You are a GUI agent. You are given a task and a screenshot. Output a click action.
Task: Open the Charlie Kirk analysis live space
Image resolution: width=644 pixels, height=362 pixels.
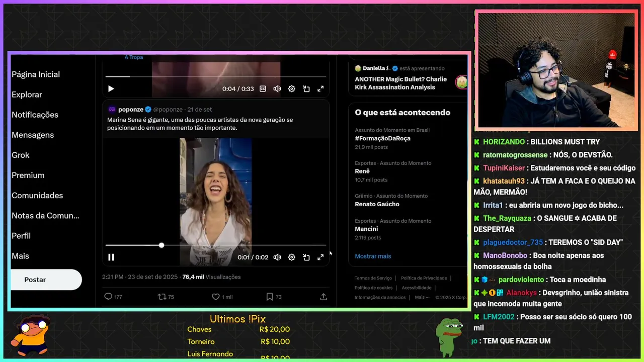(401, 83)
